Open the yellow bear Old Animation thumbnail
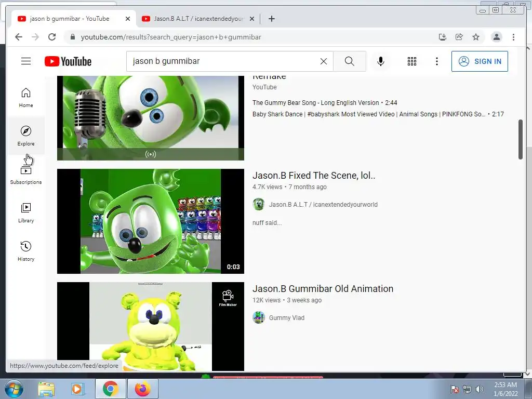532x399 pixels. click(x=150, y=326)
